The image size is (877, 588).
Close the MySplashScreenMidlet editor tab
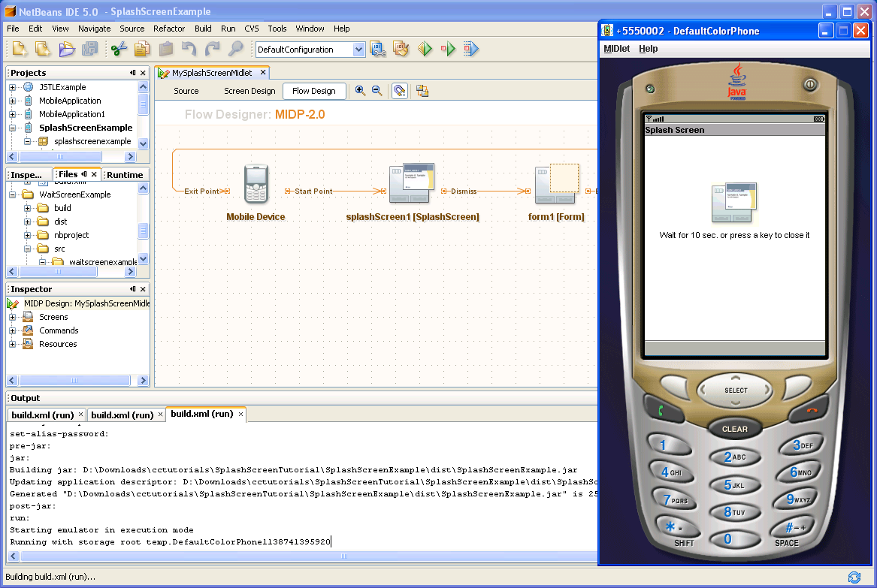click(x=263, y=73)
